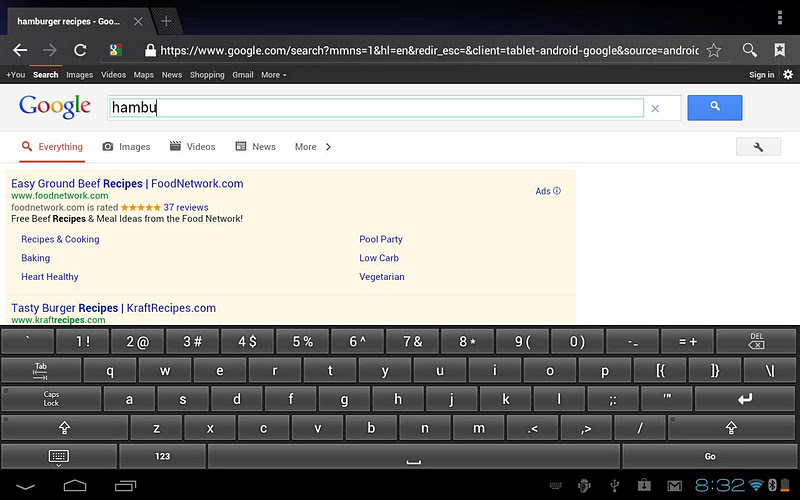The height and width of the screenshot is (500, 800).
Task: Open the 37 reviews link
Action: [x=186, y=208]
